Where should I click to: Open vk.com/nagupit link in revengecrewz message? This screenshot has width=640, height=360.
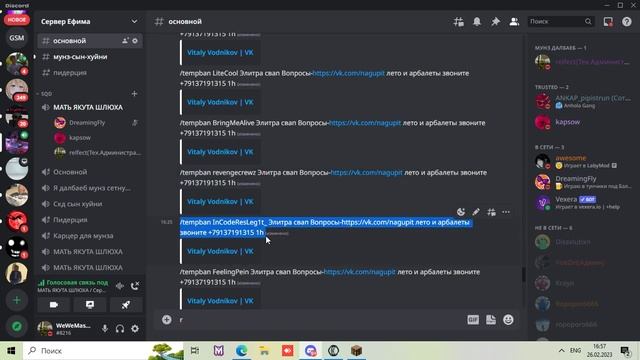367,173
